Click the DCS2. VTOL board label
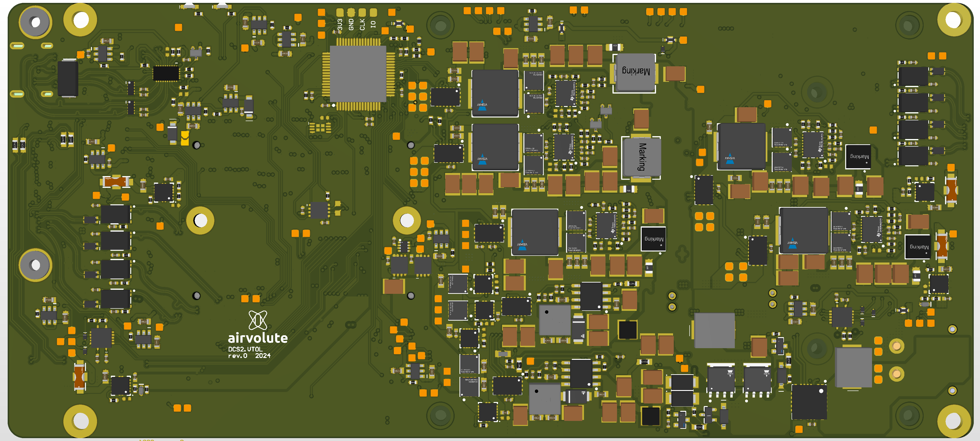The image size is (980, 441). click(245, 349)
